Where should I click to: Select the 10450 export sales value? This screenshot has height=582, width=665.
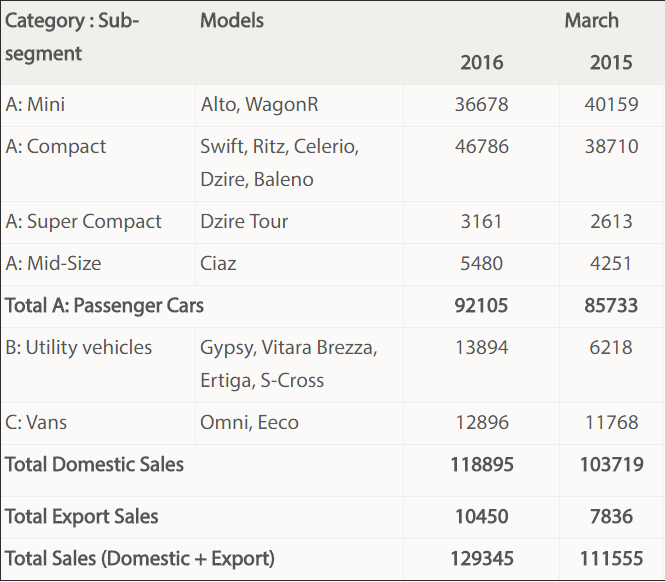tap(482, 517)
